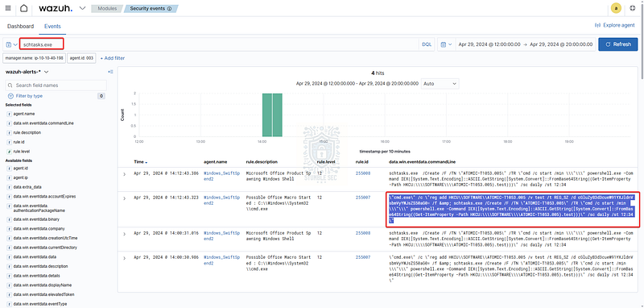Image resolution: width=644 pixels, height=308 pixels.
Task: Expand the 14:12:43.323 event row
Action: pos(125,198)
